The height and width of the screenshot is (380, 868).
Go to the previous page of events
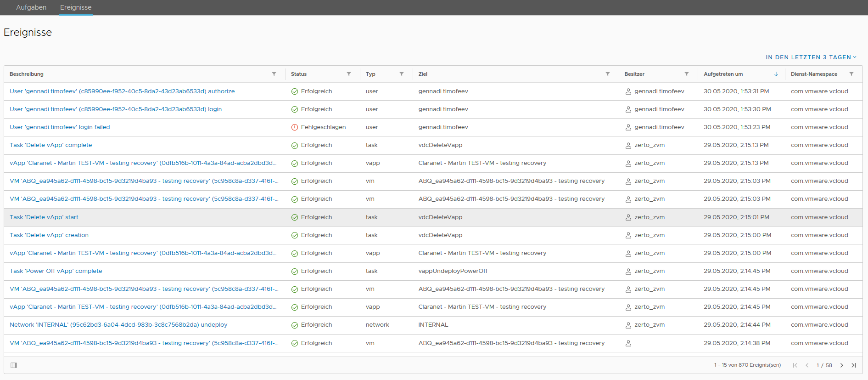tap(807, 365)
